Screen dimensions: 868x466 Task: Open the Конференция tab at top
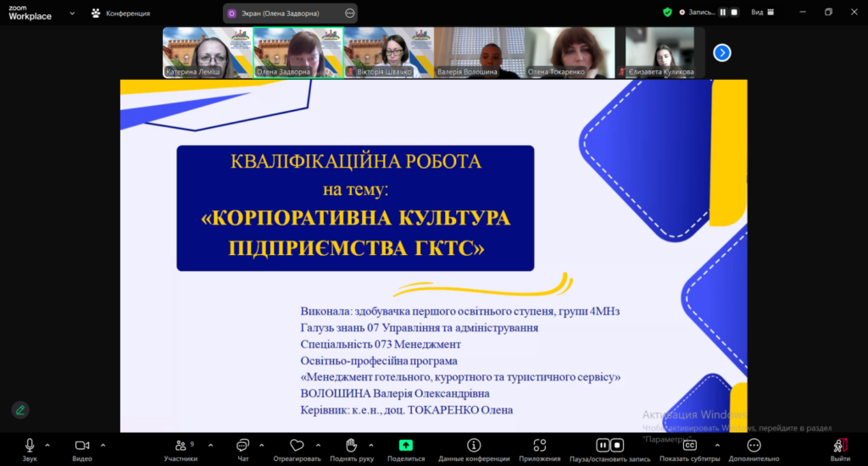tap(120, 13)
